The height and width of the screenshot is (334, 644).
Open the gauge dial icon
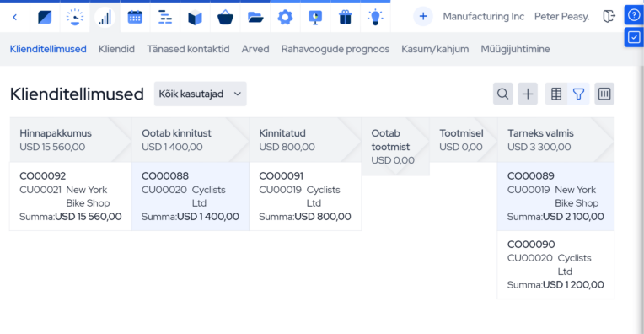point(75,17)
